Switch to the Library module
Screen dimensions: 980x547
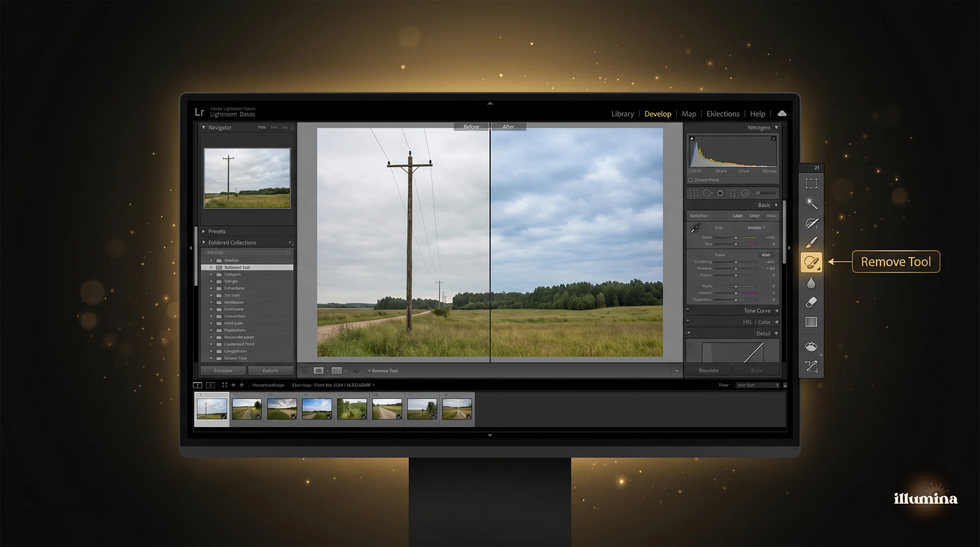[x=622, y=113]
